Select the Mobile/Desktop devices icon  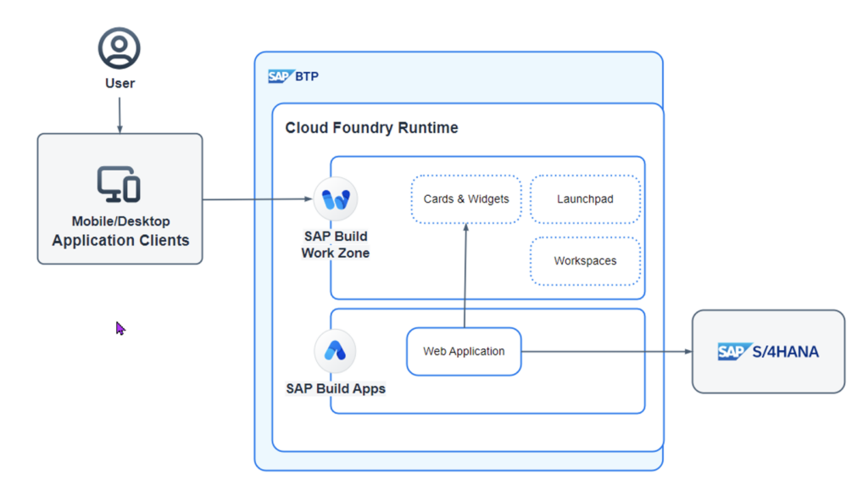coord(119,185)
